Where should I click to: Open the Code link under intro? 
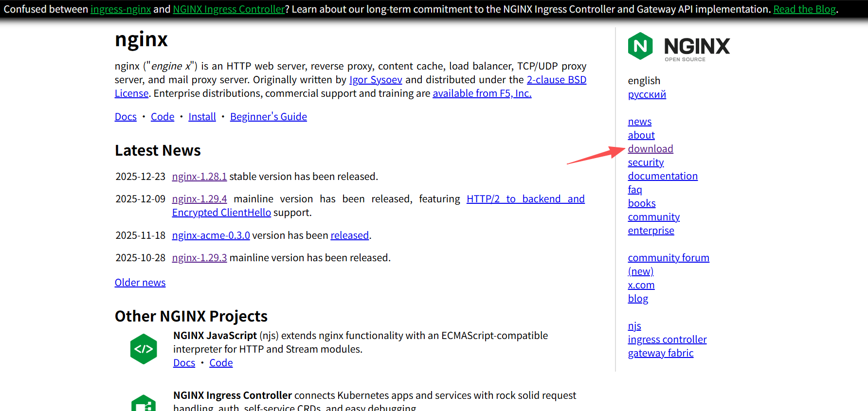click(163, 117)
